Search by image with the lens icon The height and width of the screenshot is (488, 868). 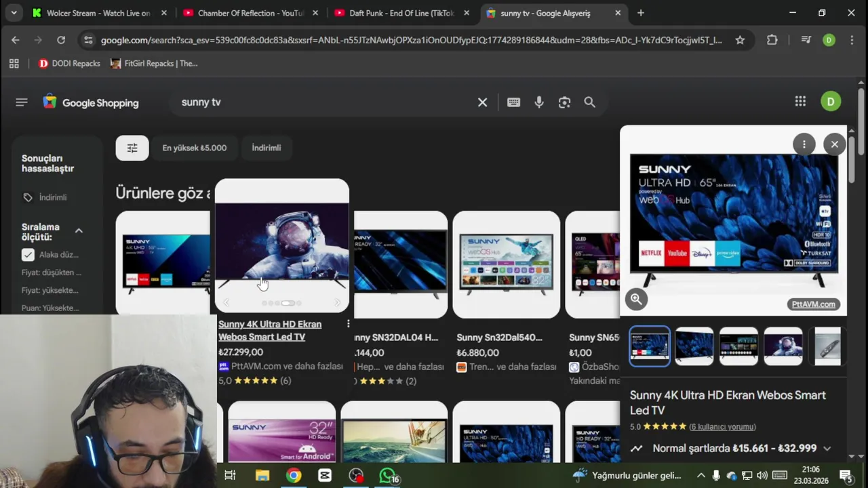(564, 102)
